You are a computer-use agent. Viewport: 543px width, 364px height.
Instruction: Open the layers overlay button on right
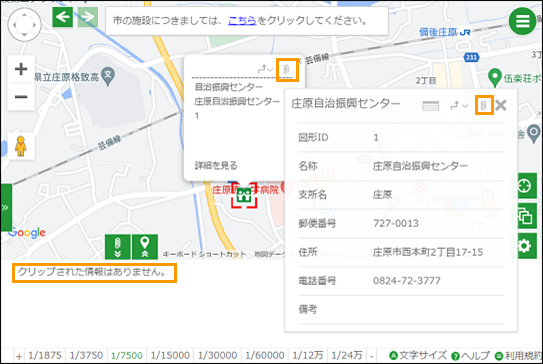point(525,216)
